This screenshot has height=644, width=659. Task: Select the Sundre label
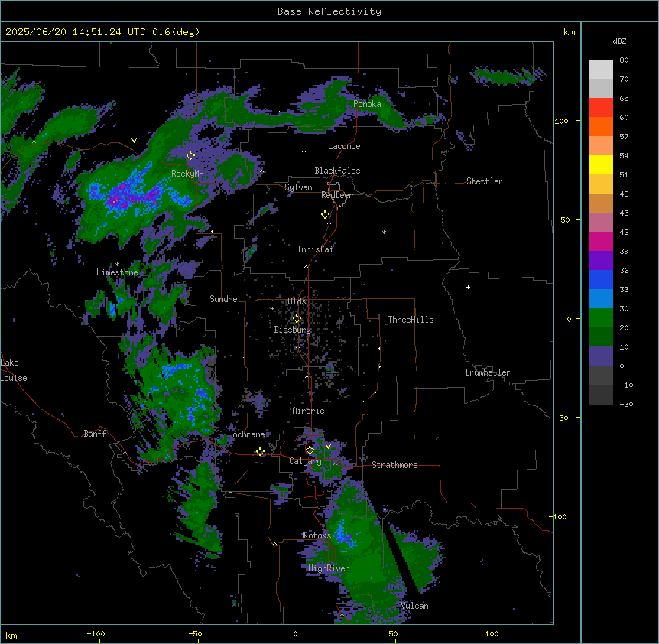tap(223, 299)
